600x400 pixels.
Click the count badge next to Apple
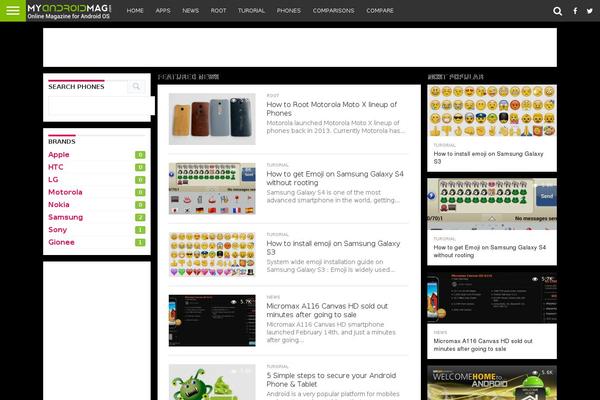pos(140,155)
